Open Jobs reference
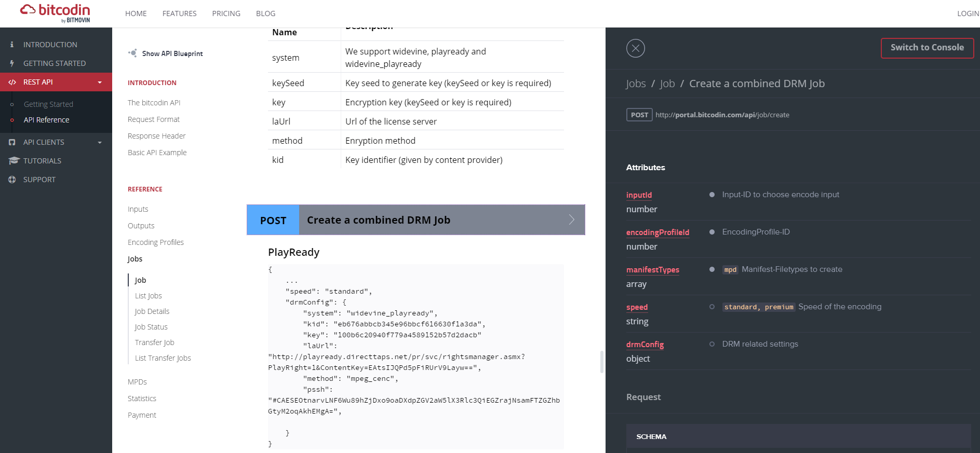The height and width of the screenshot is (453, 980). pyautogui.click(x=135, y=259)
